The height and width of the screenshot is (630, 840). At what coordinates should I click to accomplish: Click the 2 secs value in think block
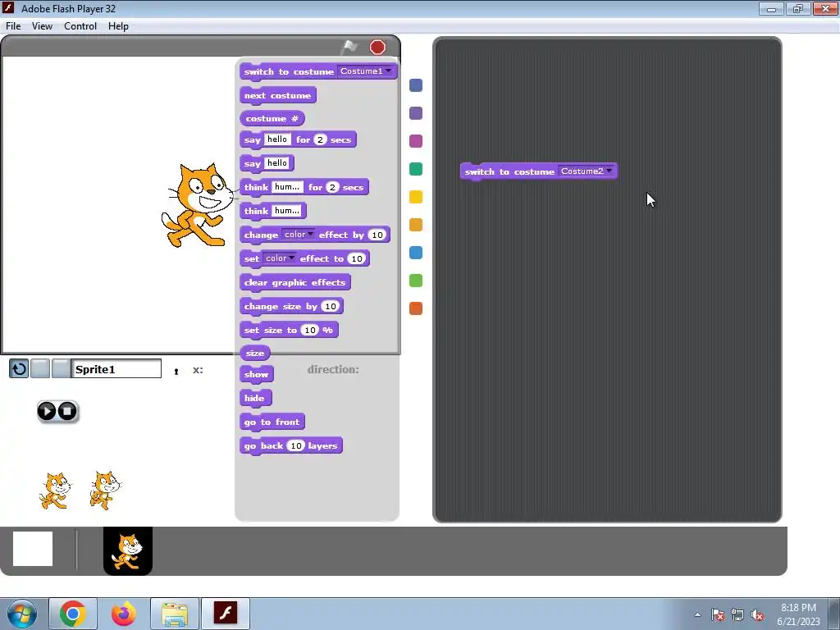click(332, 187)
